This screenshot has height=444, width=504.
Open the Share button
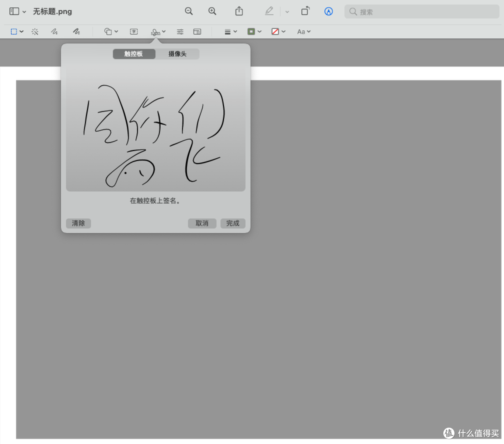(x=239, y=11)
